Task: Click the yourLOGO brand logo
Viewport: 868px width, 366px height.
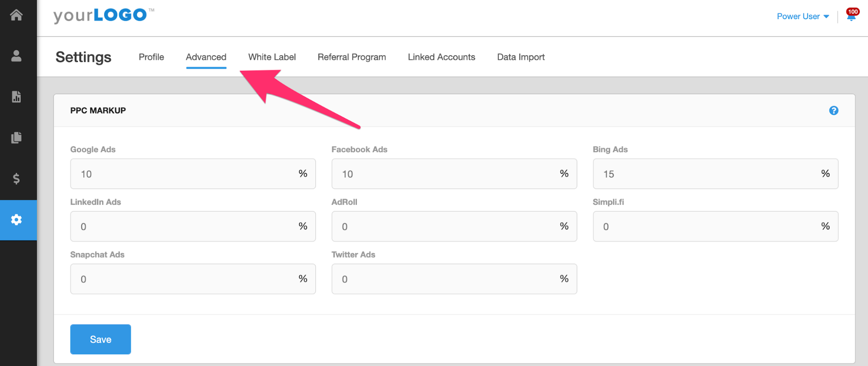Action: pos(103,16)
